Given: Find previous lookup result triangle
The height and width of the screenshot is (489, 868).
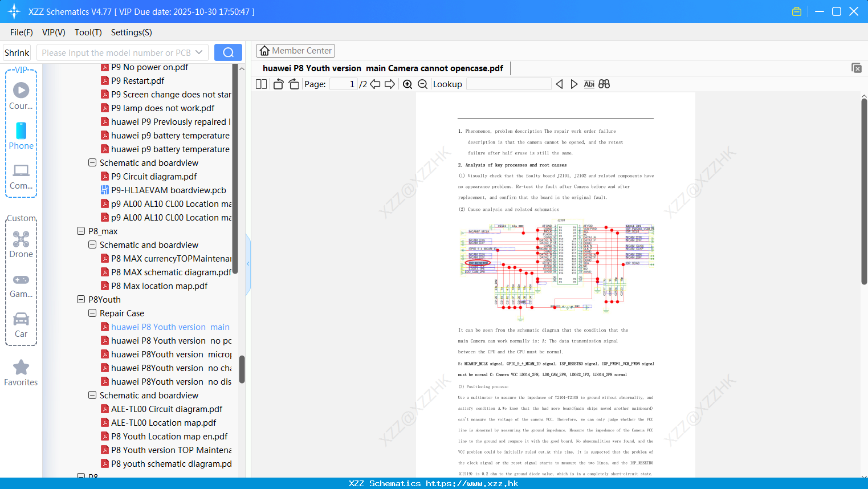Looking at the screenshot, I should coord(559,84).
